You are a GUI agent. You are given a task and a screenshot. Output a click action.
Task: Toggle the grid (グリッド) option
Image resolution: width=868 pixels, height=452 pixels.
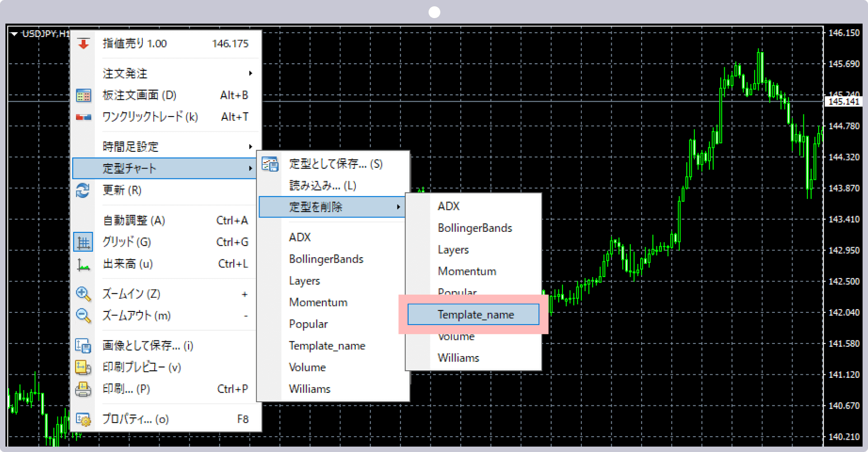127,242
